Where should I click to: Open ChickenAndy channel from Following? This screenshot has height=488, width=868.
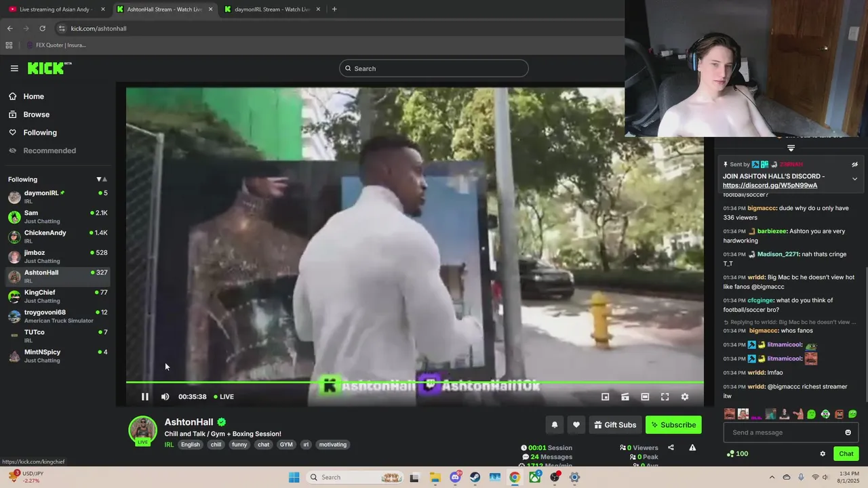click(x=58, y=237)
